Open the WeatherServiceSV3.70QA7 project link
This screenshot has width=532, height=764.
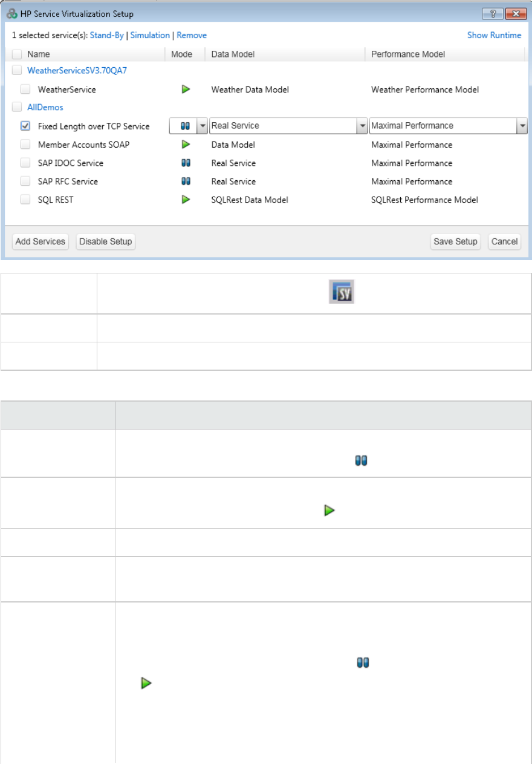pyautogui.click(x=77, y=71)
